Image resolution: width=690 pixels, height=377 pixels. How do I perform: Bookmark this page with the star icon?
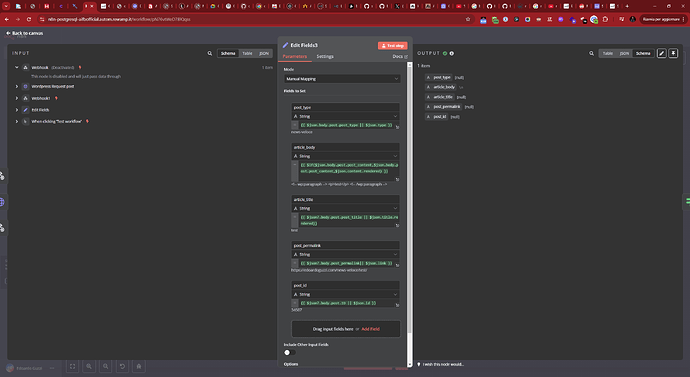click(x=468, y=19)
